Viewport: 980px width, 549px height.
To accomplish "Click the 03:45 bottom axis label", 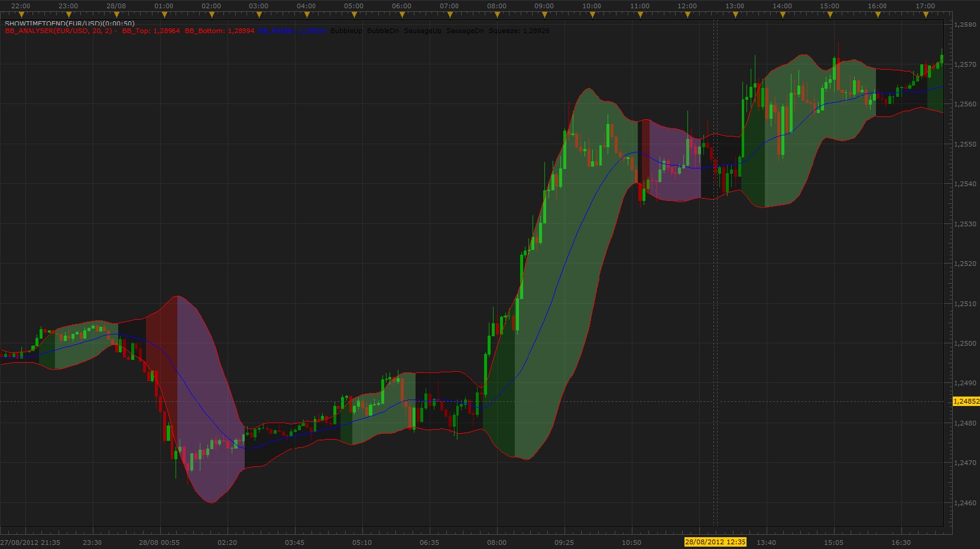I will click(294, 542).
